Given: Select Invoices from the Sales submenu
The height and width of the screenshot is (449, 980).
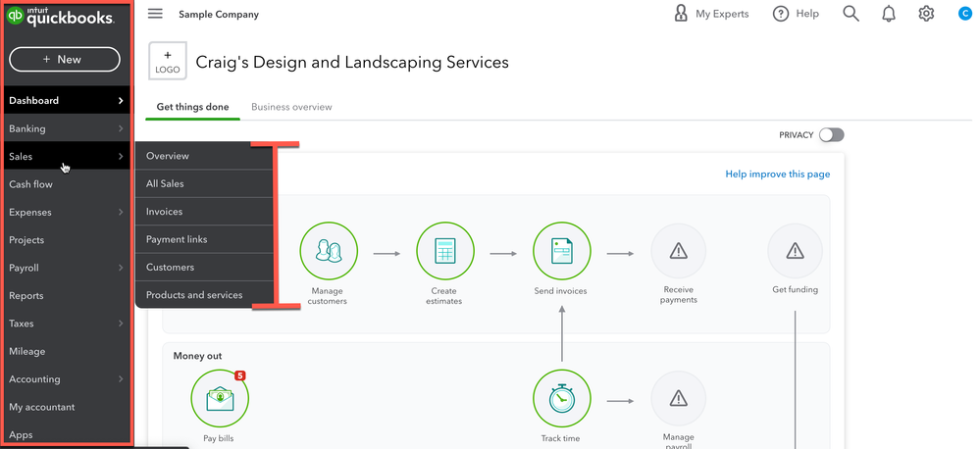Looking at the screenshot, I should pyautogui.click(x=165, y=212).
